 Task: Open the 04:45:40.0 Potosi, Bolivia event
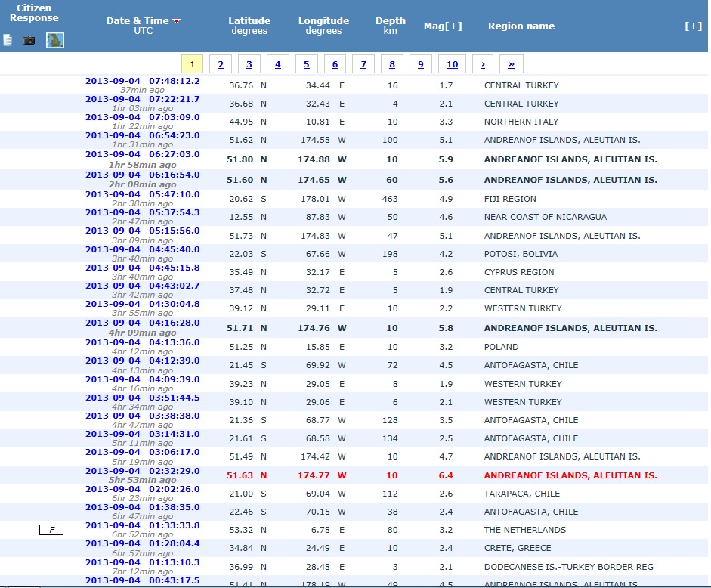[142, 249]
